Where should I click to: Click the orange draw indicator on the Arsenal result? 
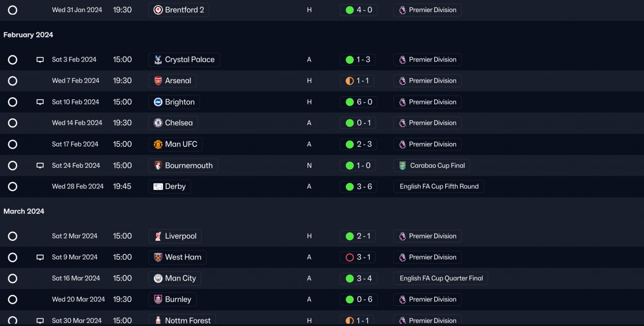click(x=350, y=81)
